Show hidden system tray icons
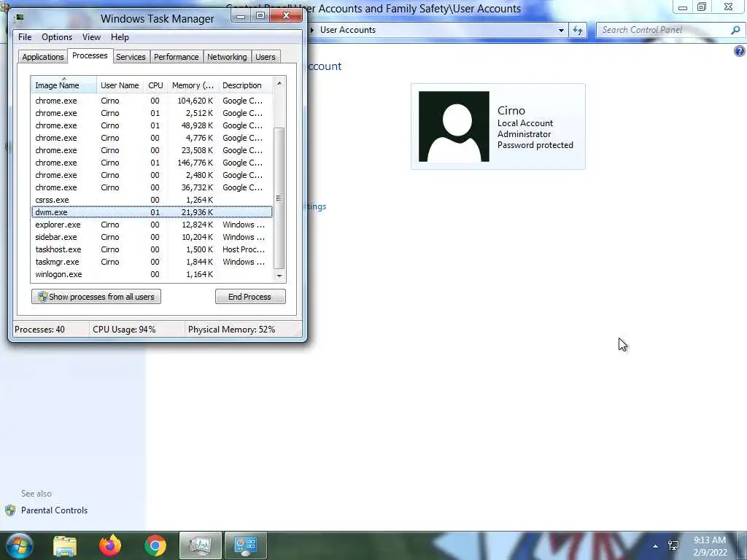The height and width of the screenshot is (560, 747). (x=656, y=546)
